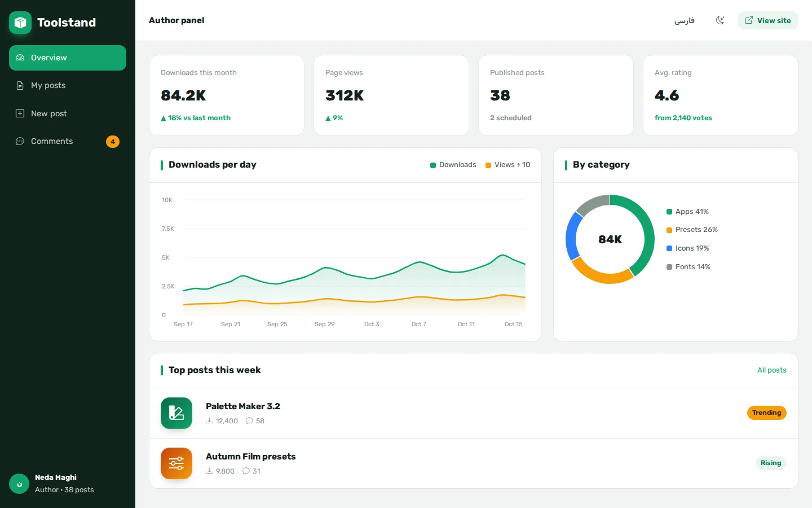
Task: Click the Downloads per day heading
Action: [213, 165]
